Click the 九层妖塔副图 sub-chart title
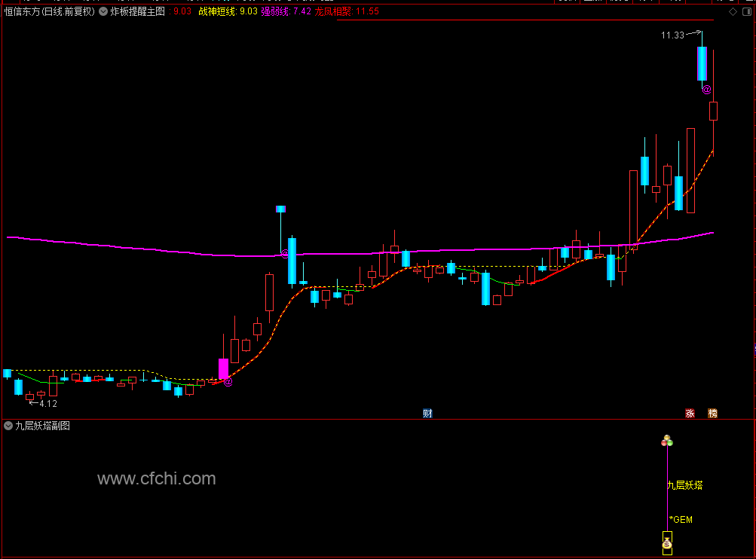756x559 pixels. tap(42, 426)
